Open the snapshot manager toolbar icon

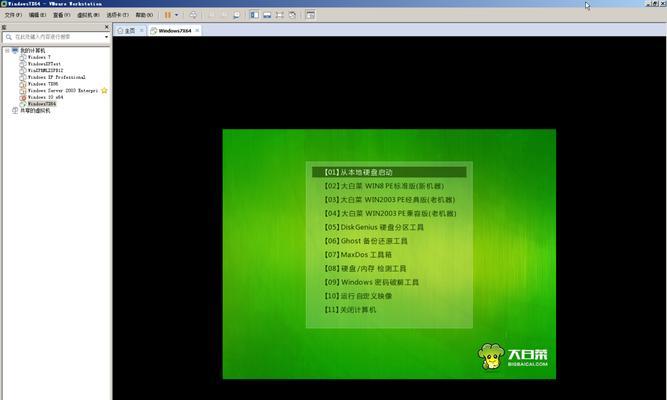tap(237, 15)
